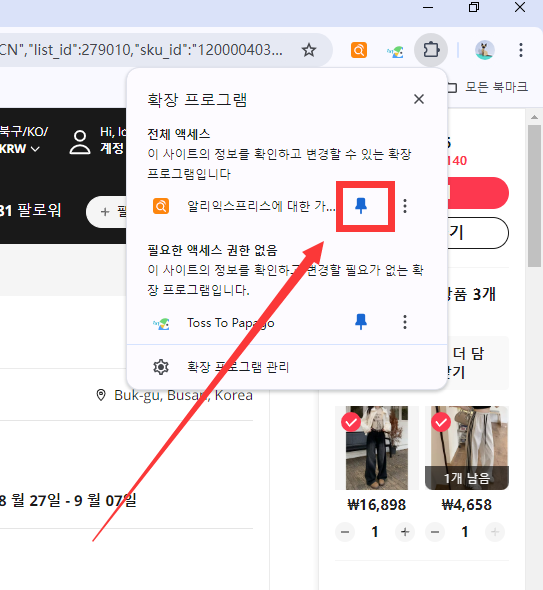Select the Toss To Papago list entry
This screenshot has width=543, height=590.
(231, 323)
